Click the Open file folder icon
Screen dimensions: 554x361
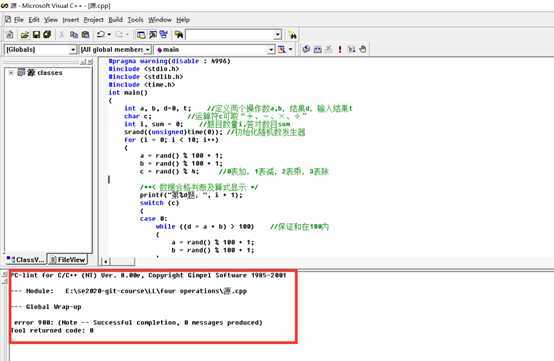coord(24,35)
